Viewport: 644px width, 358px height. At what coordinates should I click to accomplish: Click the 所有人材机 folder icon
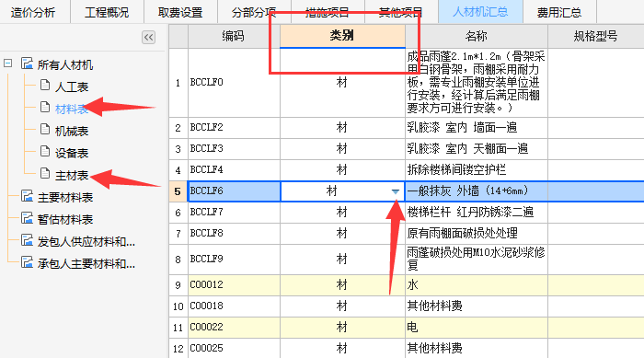click(x=27, y=64)
